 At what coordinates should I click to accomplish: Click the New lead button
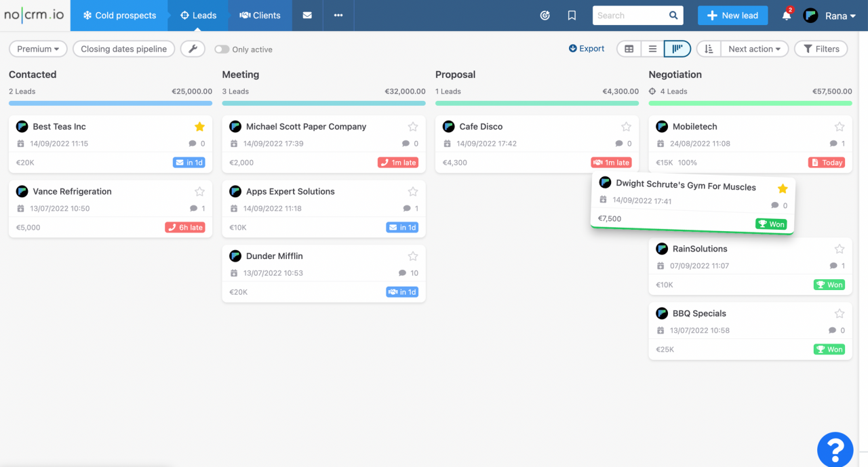pos(732,14)
